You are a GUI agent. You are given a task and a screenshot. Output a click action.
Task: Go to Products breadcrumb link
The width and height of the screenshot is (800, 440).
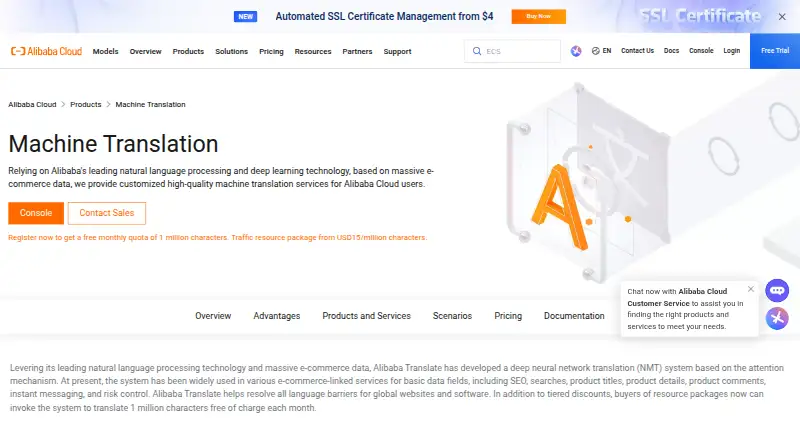coord(86,105)
